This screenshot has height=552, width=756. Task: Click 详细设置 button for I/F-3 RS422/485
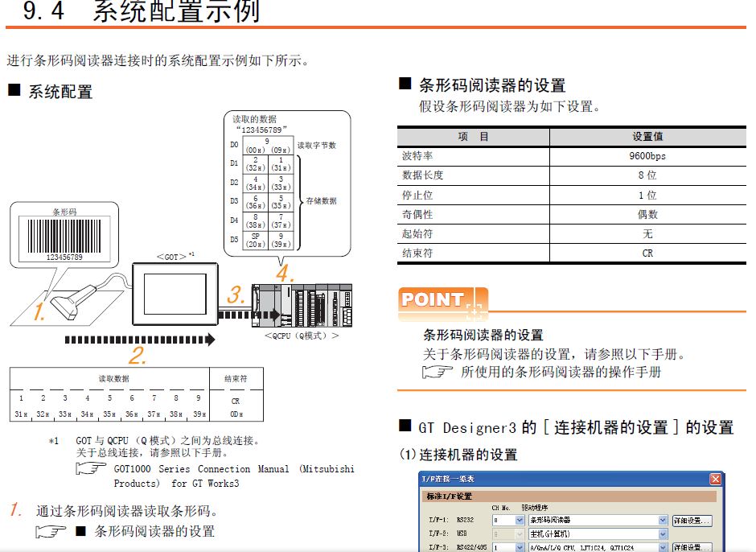tap(692, 547)
